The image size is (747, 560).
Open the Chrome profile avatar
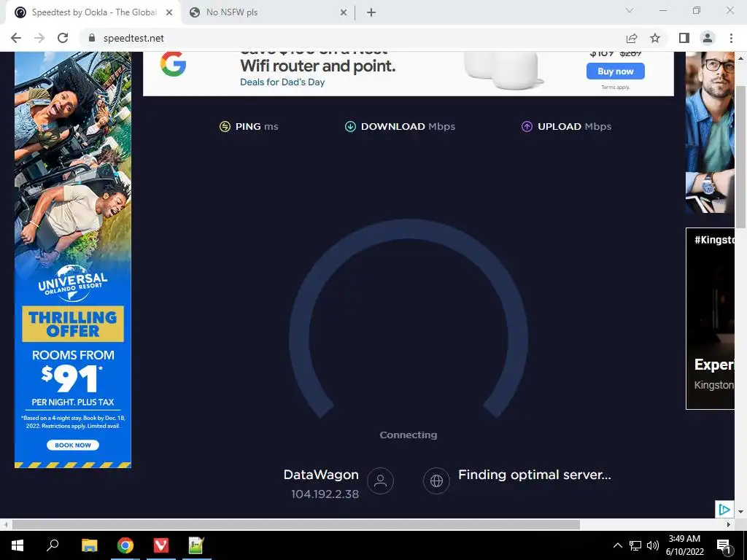(708, 38)
